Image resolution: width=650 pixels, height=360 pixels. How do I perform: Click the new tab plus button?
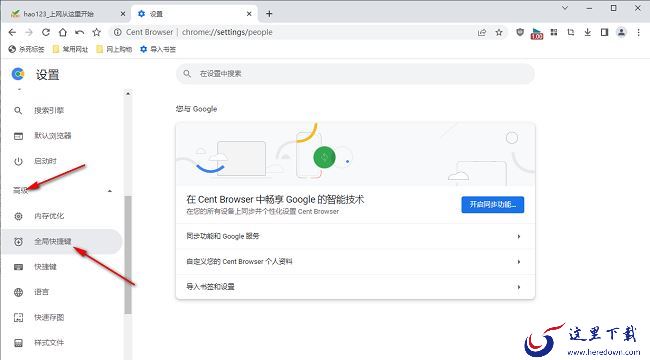click(x=269, y=14)
